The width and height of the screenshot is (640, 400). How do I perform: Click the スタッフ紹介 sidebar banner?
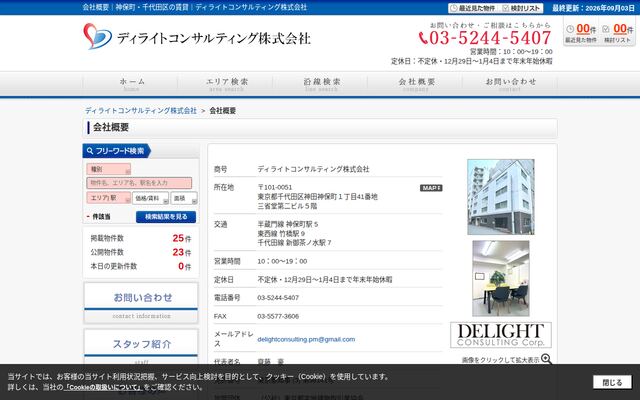141,347
